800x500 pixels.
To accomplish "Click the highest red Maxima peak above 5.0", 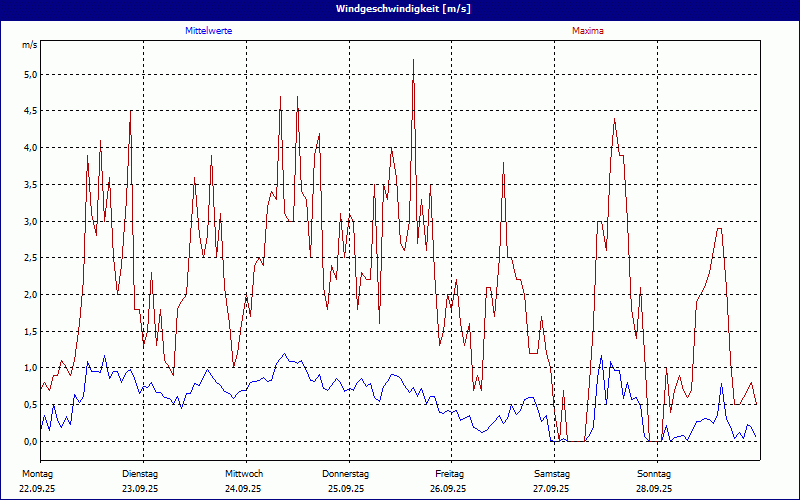I will (413, 61).
